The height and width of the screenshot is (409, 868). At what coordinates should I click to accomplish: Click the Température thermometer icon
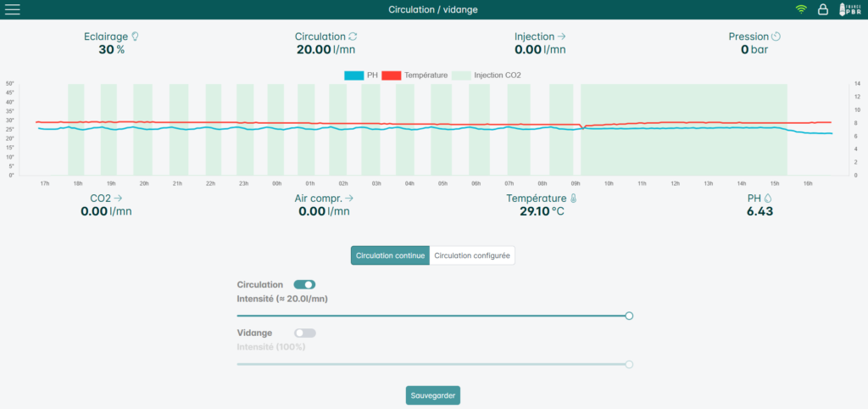pyautogui.click(x=573, y=199)
